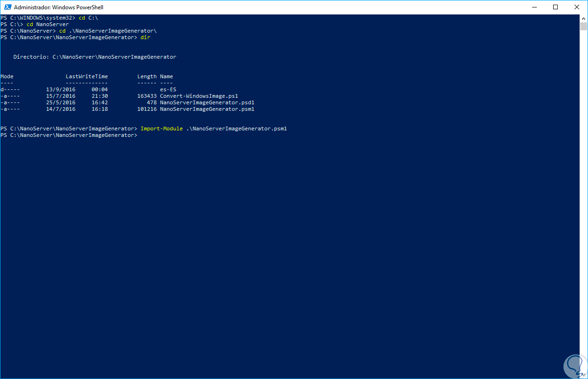Click the date 15/7/2016
Image resolution: width=588 pixels, height=379 pixels.
[x=60, y=96]
